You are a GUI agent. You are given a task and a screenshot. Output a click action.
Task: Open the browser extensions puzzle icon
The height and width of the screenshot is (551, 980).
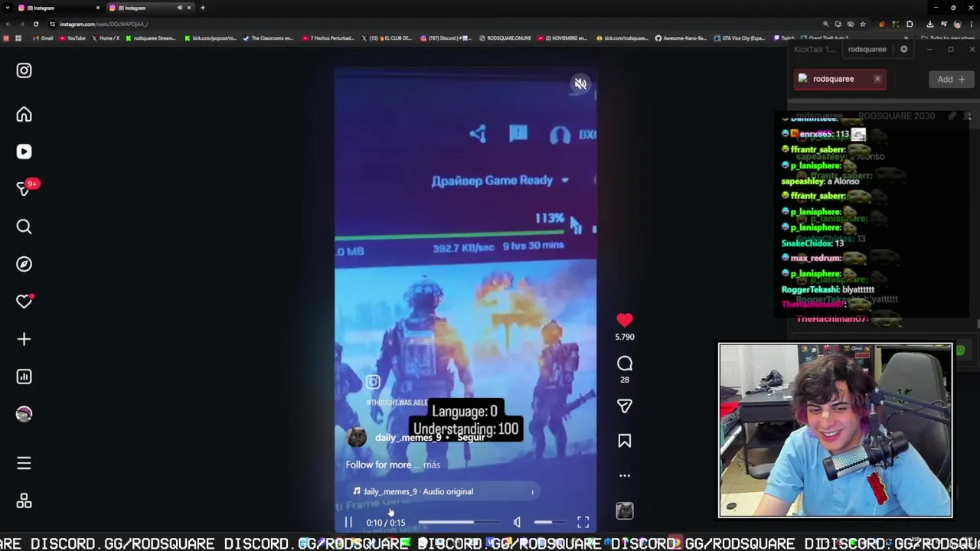click(x=910, y=24)
